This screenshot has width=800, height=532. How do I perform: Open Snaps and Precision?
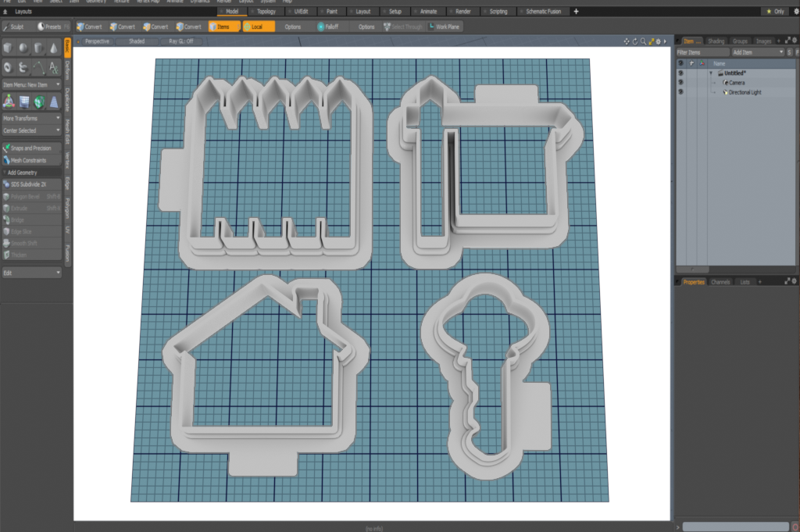tap(31, 148)
